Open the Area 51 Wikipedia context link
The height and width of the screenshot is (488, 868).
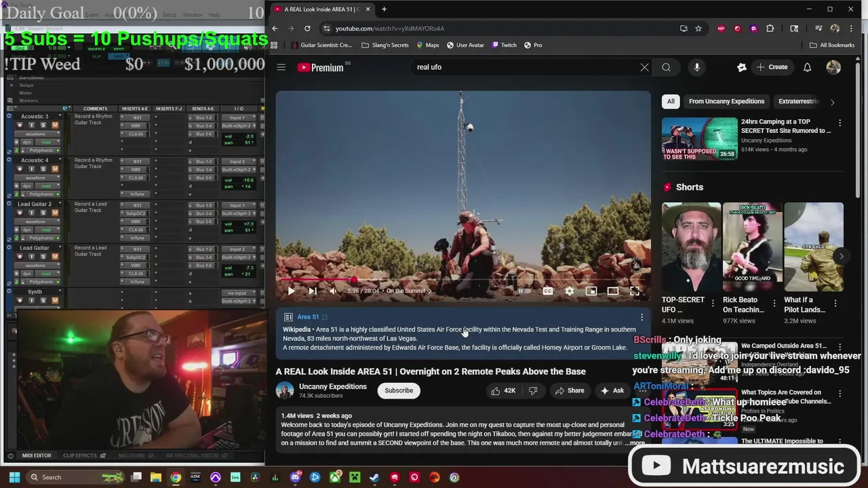[x=312, y=317]
